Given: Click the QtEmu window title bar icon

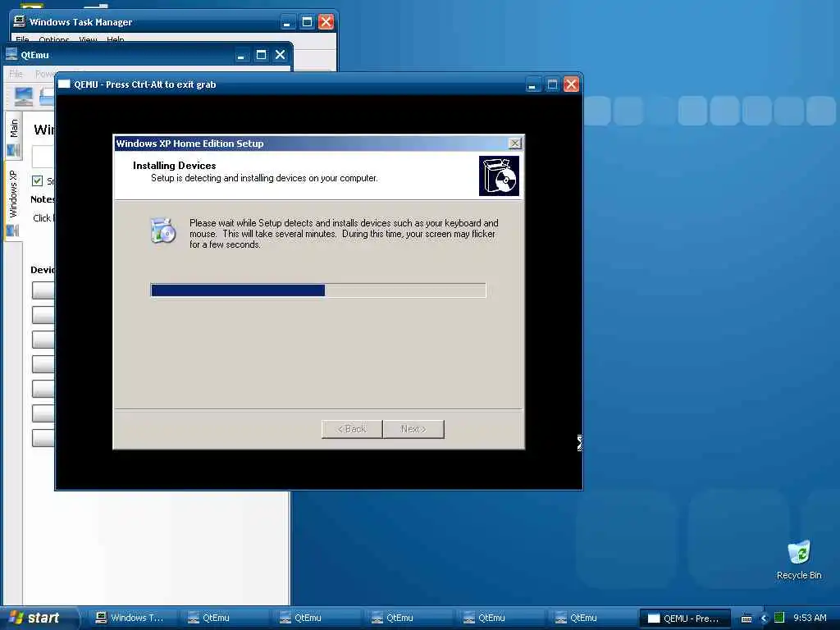Looking at the screenshot, I should click(11, 54).
